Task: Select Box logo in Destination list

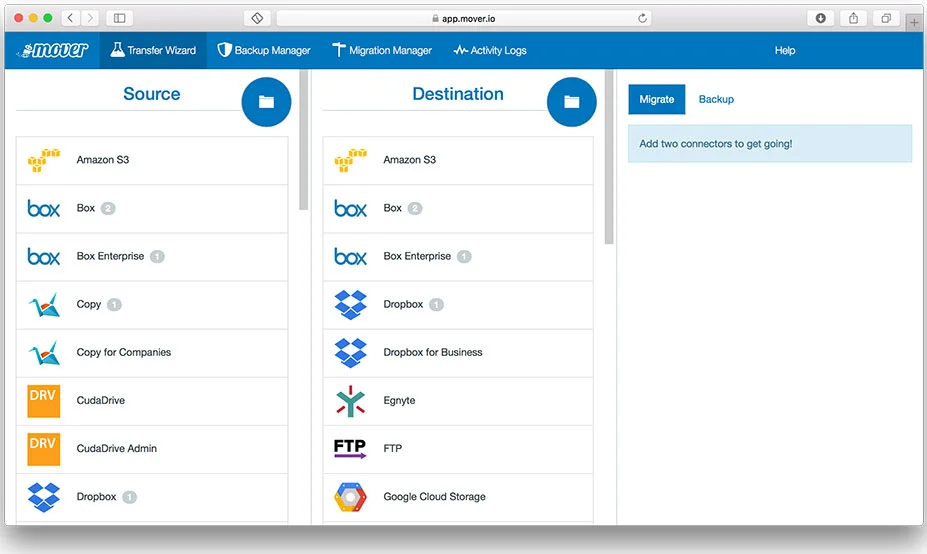Action: coord(351,209)
